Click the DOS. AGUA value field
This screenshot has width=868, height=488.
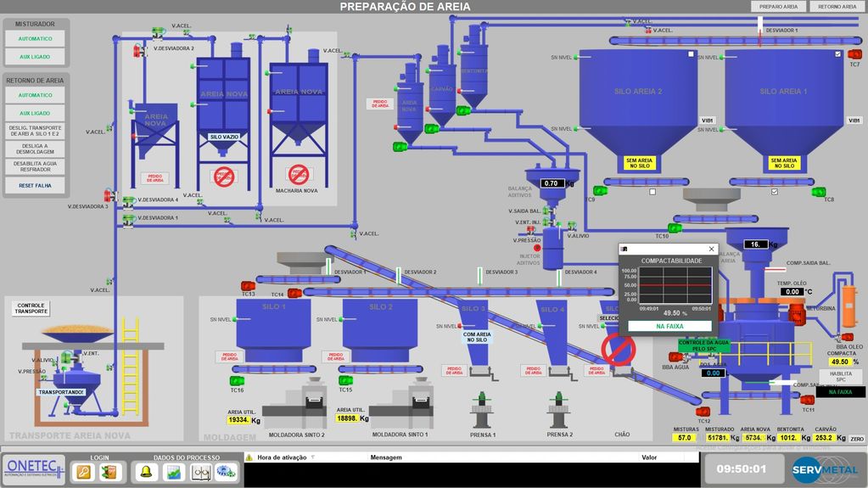[x=713, y=373]
